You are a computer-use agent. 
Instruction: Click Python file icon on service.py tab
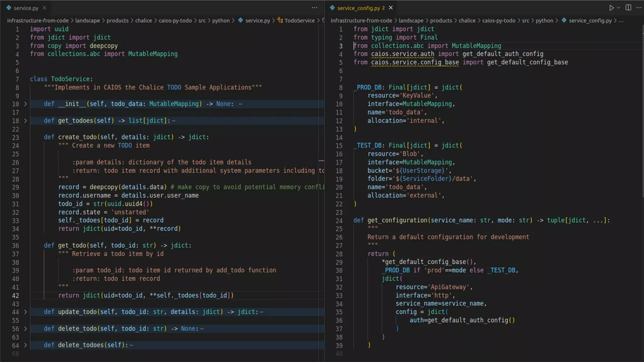coord(9,8)
